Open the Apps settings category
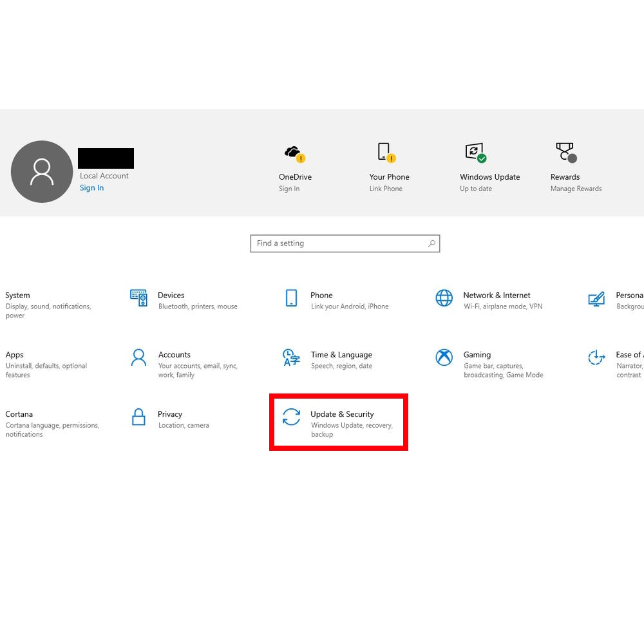The height and width of the screenshot is (644, 644). coord(15,355)
